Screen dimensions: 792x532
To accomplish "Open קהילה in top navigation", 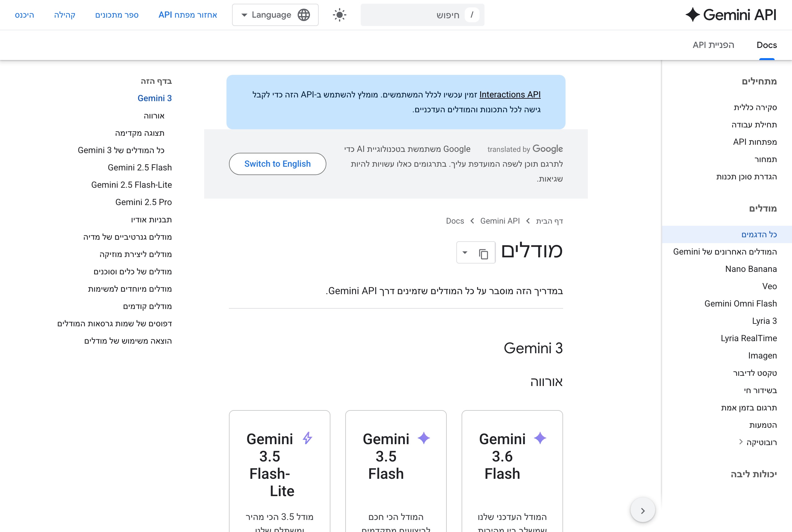I will 64,15.
